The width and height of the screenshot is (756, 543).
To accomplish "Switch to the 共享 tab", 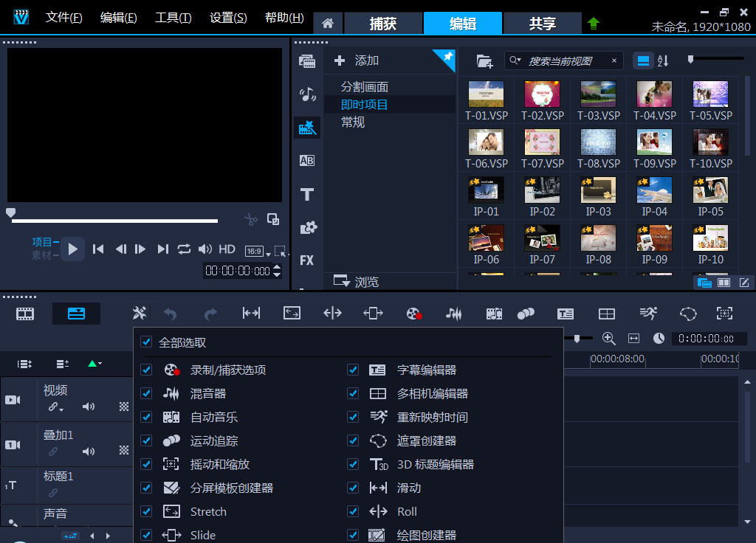I will point(543,23).
